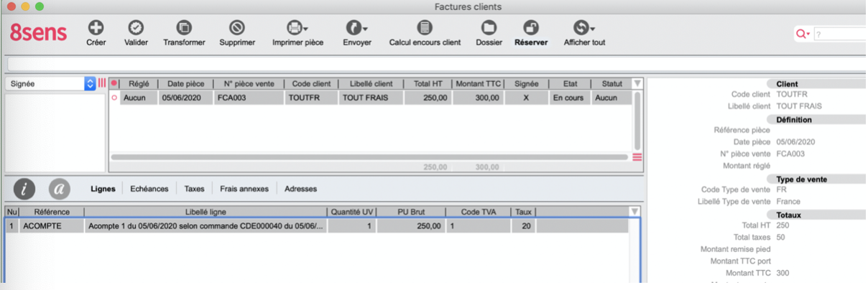Open the Adresses tab
Image resolution: width=868 pixels, height=290 pixels.
(x=301, y=189)
